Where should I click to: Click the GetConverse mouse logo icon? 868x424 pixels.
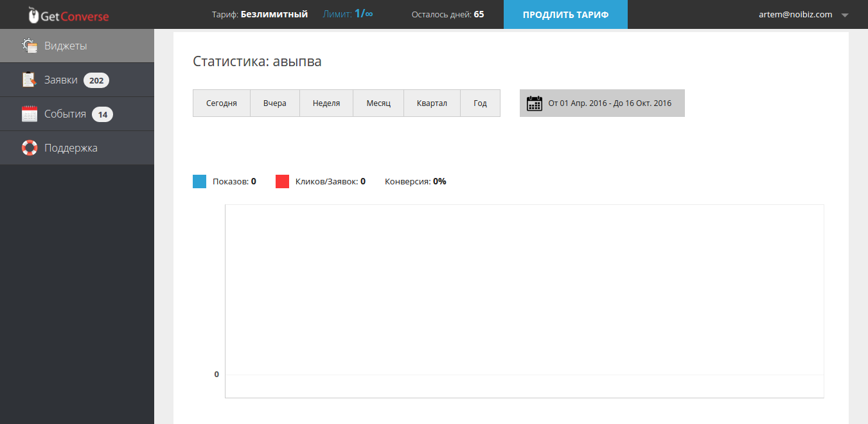33,15
